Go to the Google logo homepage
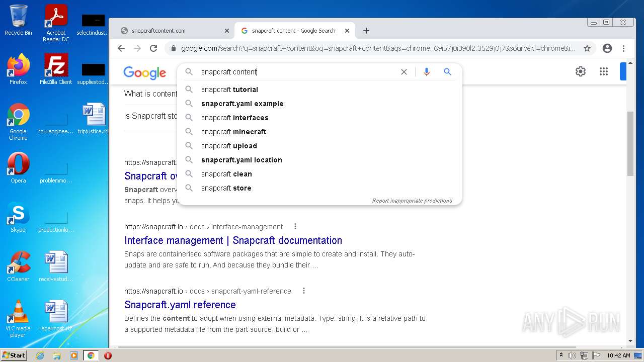This screenshot has width=644, height=362. coord(144,73)
